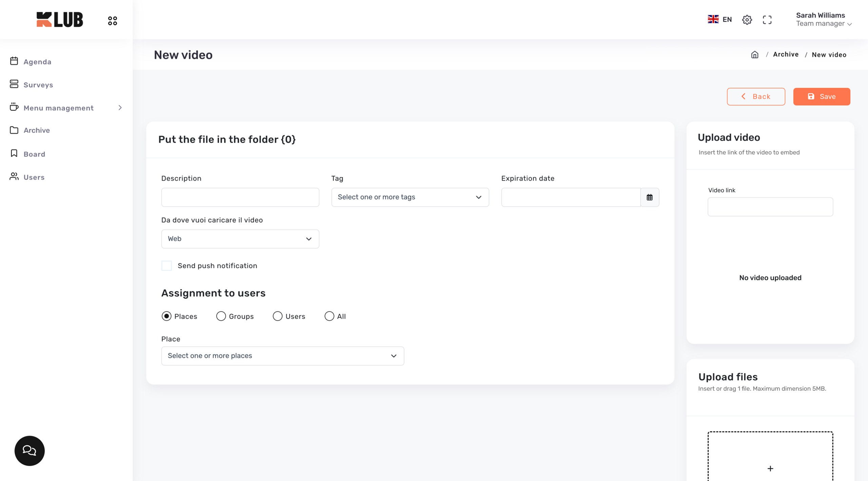This screenshot has width=868, height=481.
Task: Click the Back button
Action: click(755, 97)
